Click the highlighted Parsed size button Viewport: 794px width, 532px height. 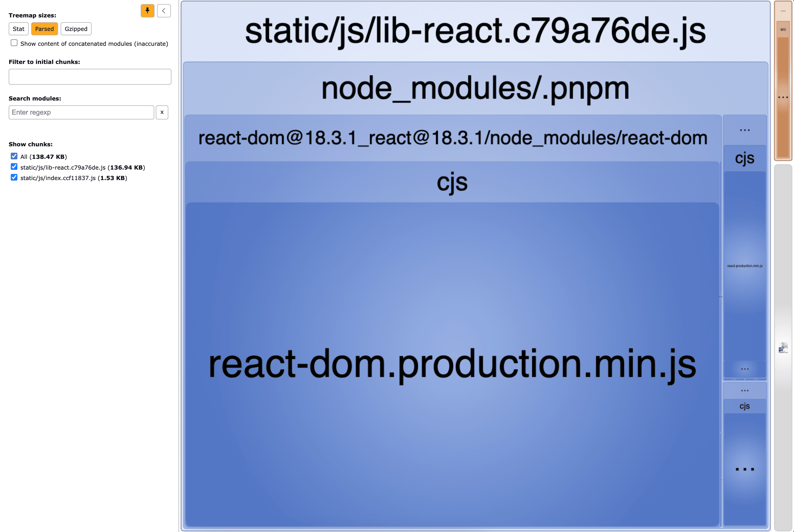pos(44,29)
